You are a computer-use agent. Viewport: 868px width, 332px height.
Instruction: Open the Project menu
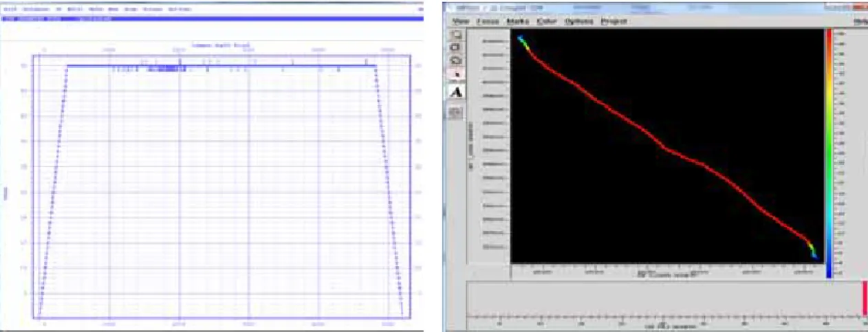[614, 21]
